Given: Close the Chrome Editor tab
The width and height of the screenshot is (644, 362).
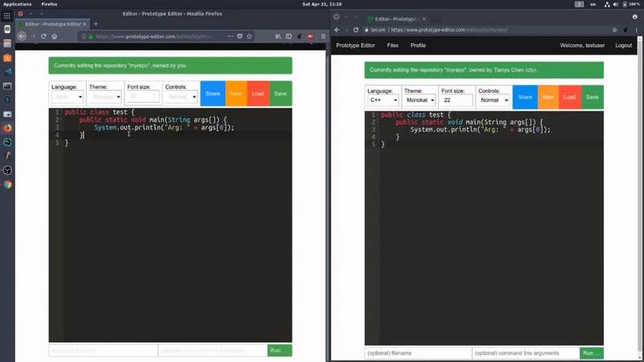Looking at the screenshot, I should (424, 19).
